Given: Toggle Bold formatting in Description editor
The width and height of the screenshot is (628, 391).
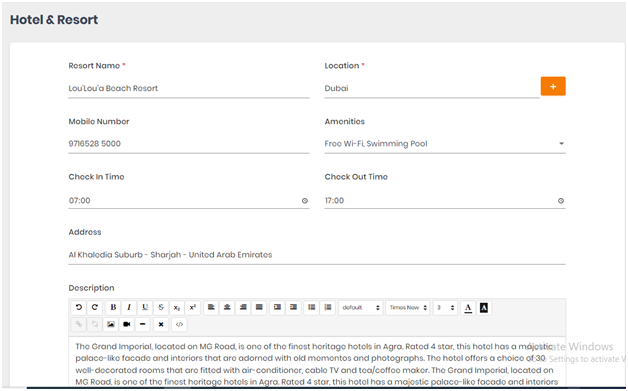Looking at the screenshot, I should pos(113,307).
